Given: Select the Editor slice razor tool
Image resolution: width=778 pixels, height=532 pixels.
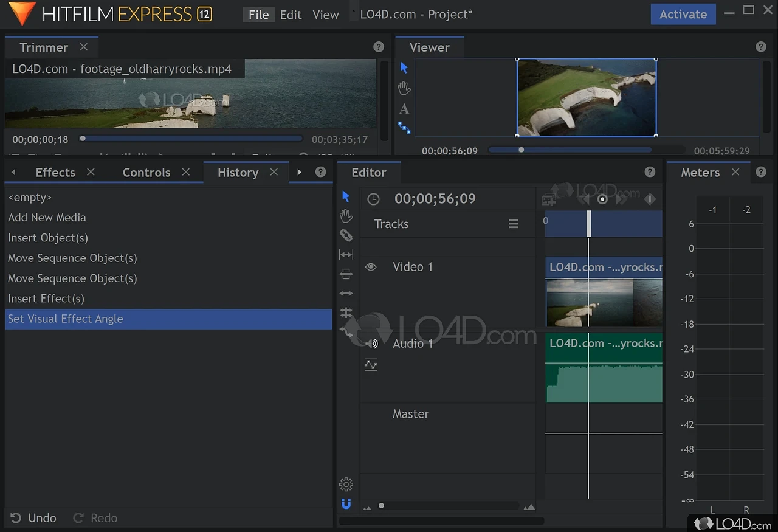Looking at the screenshot, I should click(x=346, y=235).
